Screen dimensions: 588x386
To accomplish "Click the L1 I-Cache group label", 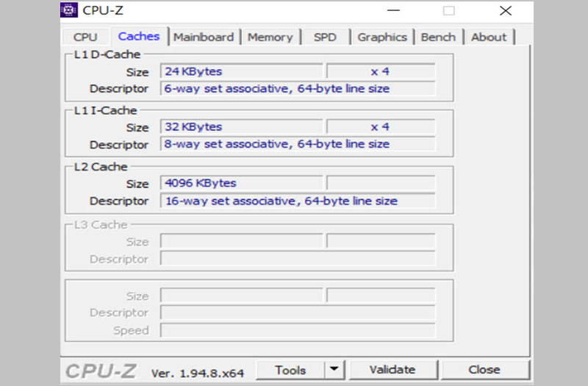I will (x=105, y=110).
